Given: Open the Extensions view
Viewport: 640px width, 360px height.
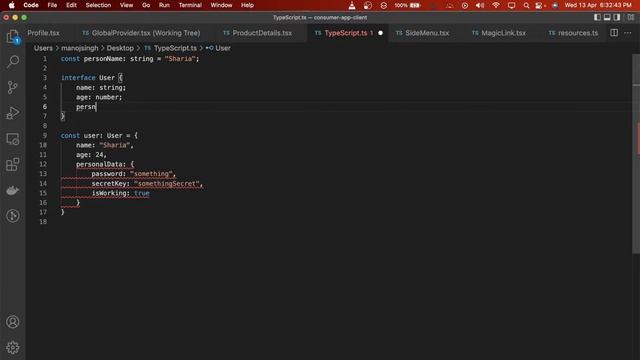Looking at the screenshot, I should click(13, 164).
